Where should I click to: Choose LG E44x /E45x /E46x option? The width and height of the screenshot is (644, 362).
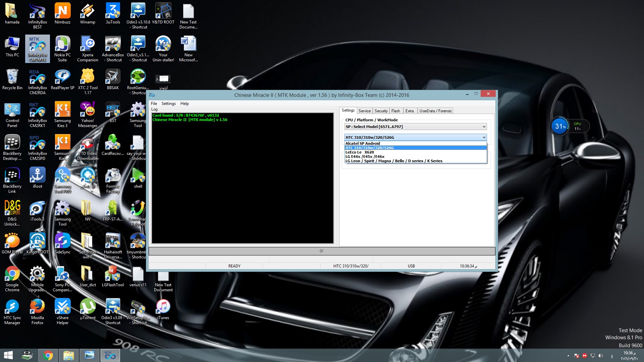[x=416, y=157]
